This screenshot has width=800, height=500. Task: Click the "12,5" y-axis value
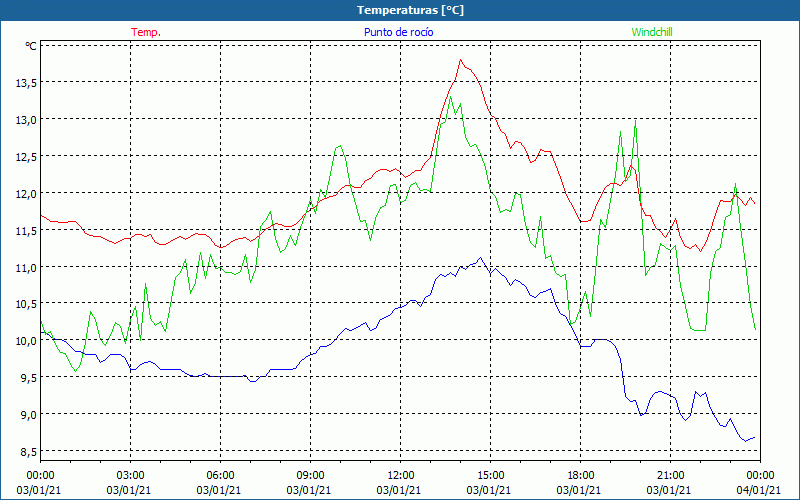coord(26,156)
